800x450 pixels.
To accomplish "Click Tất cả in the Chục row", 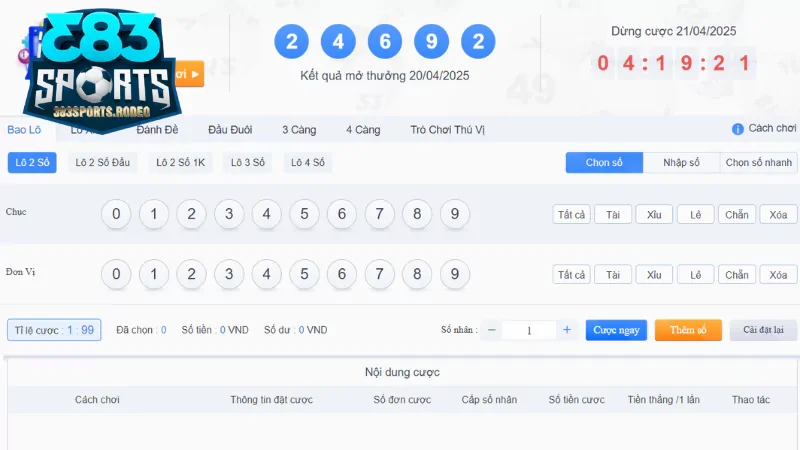I will (572, 214).
